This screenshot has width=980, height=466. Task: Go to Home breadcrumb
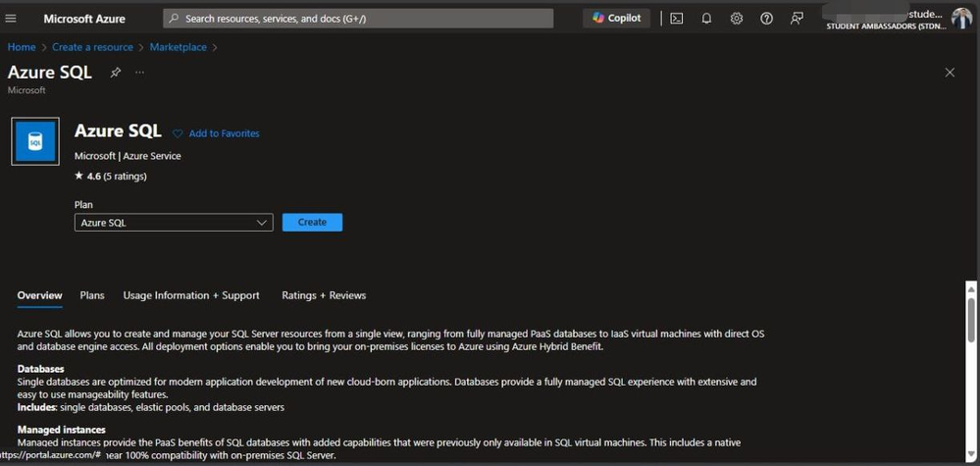(x=22, y=47)
